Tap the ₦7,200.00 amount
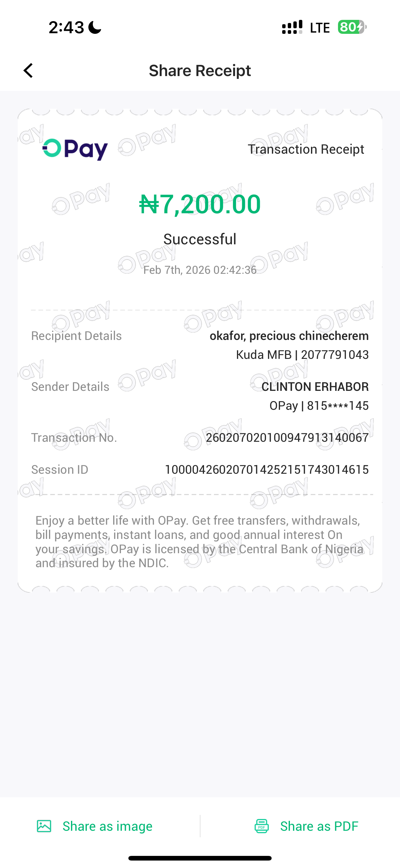The image size is (400, 868). [200, 204]
